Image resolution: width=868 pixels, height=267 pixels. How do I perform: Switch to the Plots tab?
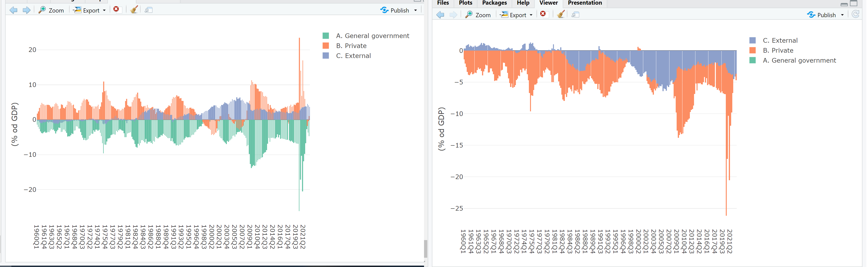pos(465,3)
